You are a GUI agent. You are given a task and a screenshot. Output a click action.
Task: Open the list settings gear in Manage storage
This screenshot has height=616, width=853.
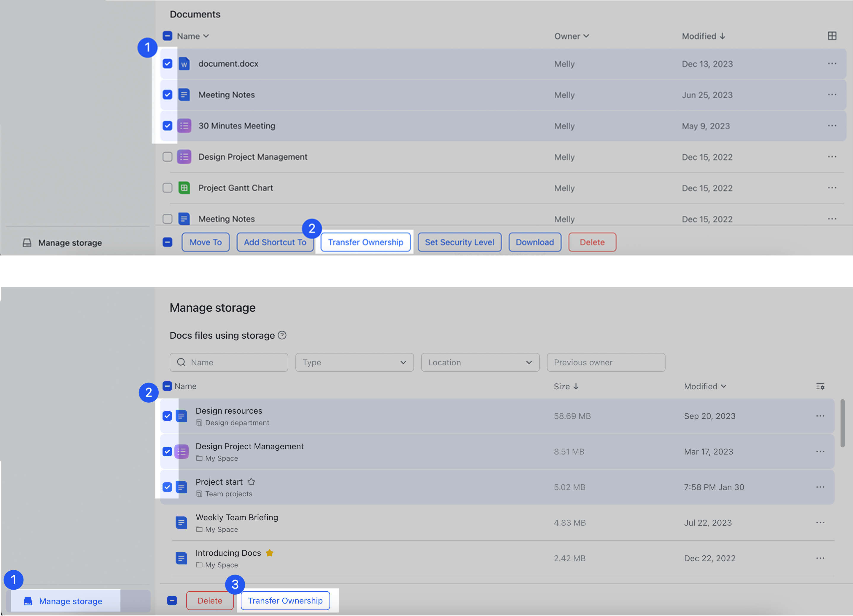[x=821, y=386]
